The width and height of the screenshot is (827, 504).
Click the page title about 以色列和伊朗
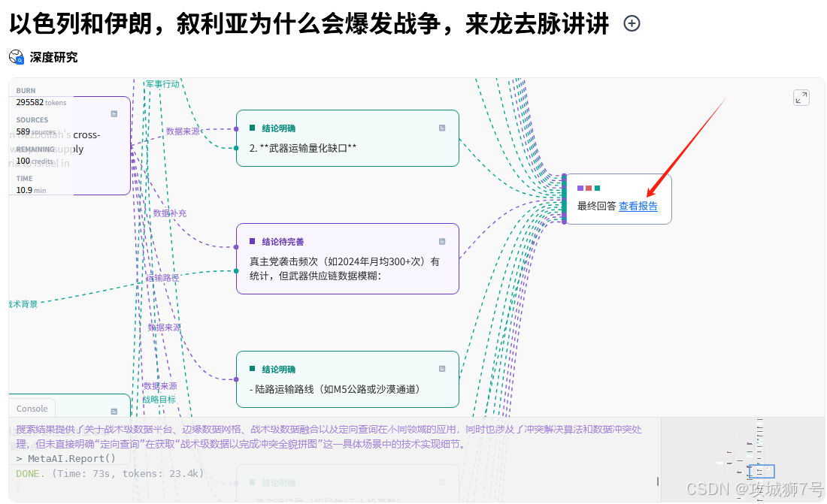309,24
